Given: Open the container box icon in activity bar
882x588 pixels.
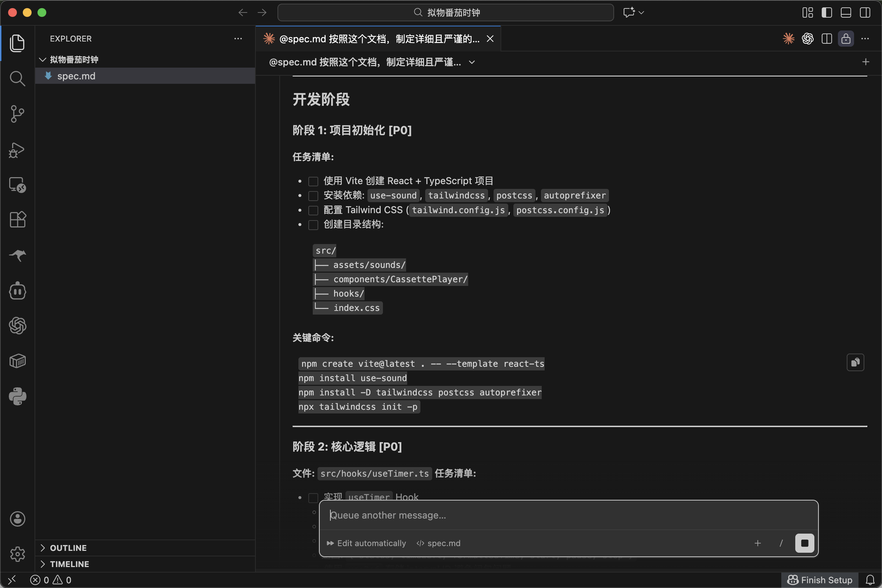Looking at the screenshot, I should click(x=17, y=361).
